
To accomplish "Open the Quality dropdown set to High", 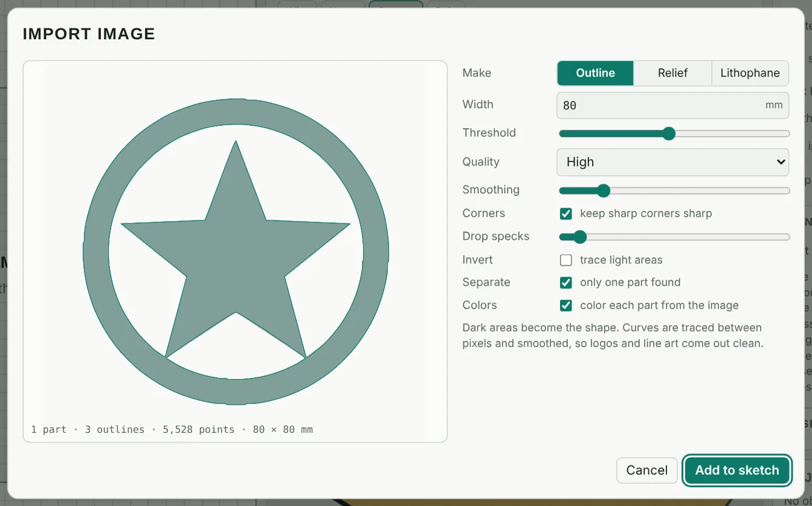I will tap(672, 162).
